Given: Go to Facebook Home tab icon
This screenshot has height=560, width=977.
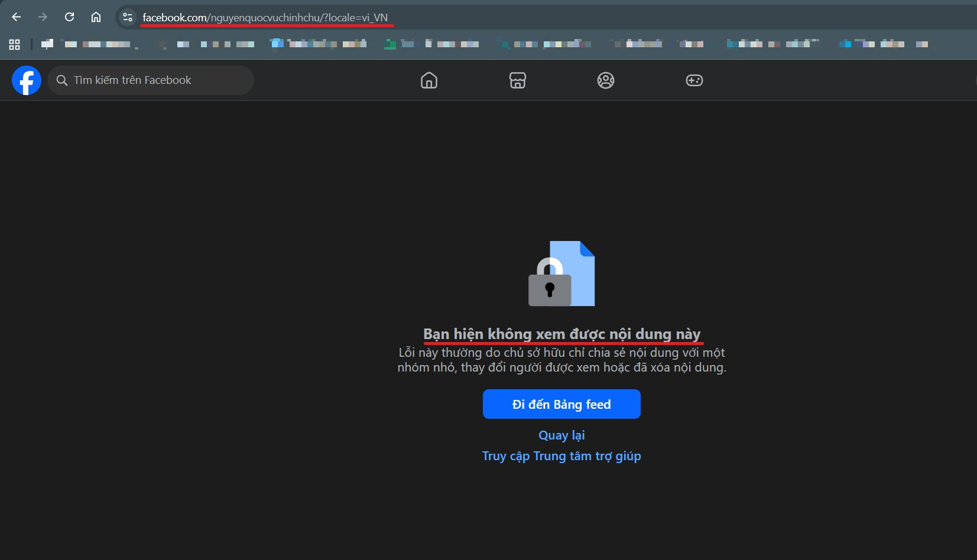Looking at the screenshot, I should 429,80.
